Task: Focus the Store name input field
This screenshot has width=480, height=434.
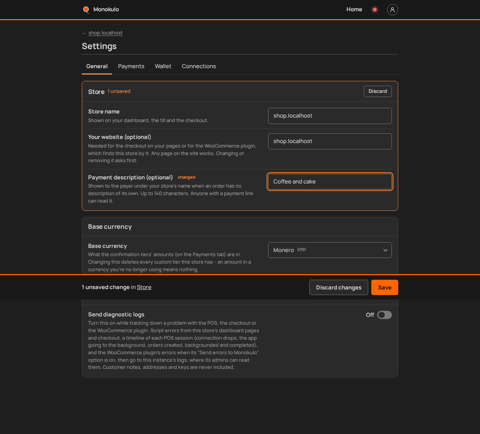Action: click(x=329, y=116)
